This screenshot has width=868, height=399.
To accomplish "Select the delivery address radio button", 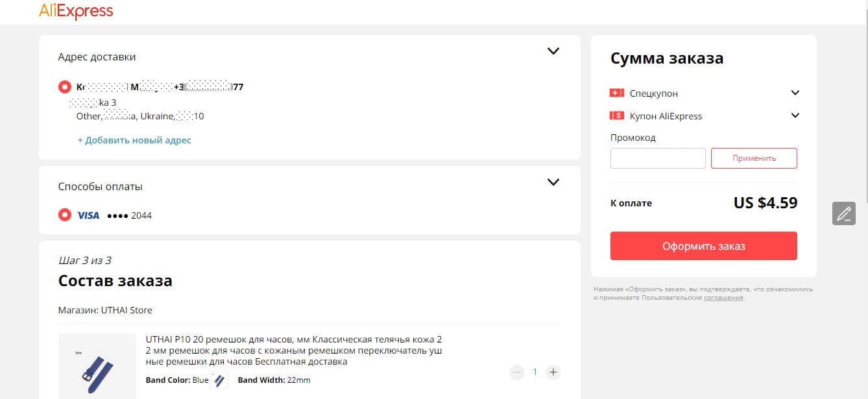I will [64, 87].
